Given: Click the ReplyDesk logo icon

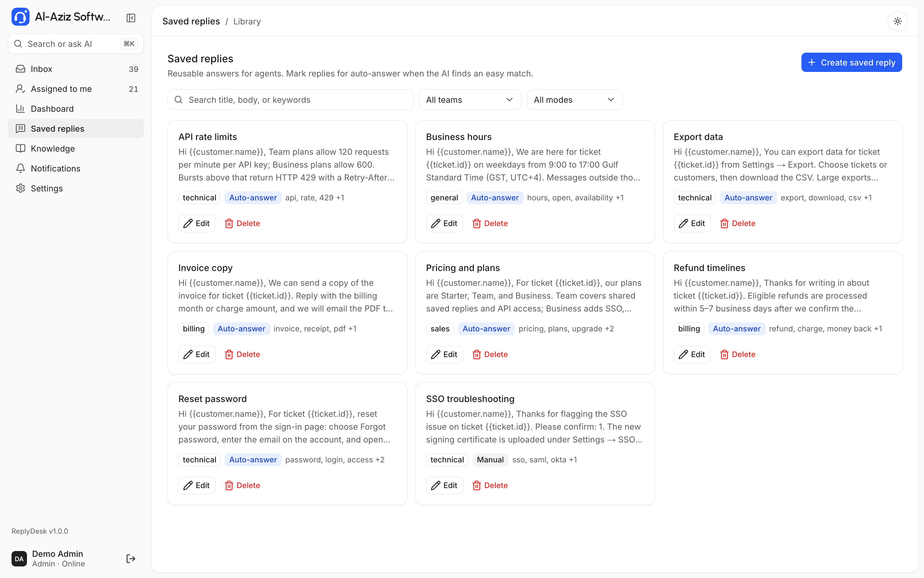Looking at the screenshot, I should coord(20,17).
